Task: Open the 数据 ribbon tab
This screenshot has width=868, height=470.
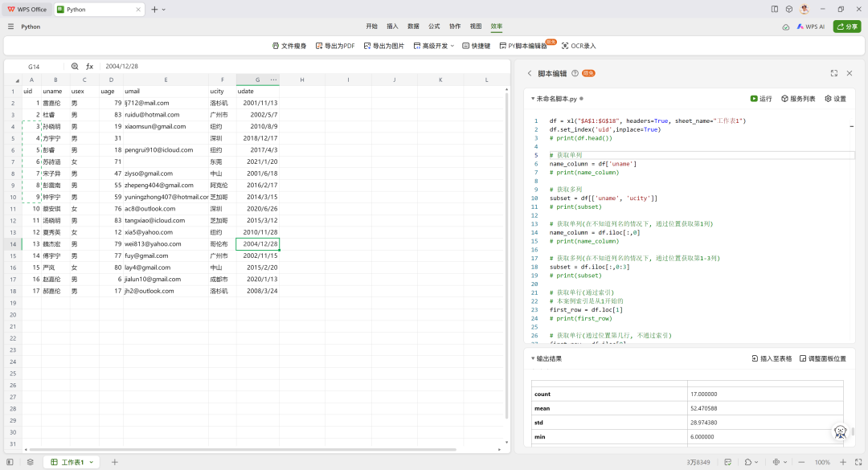Action: point(413,27)
